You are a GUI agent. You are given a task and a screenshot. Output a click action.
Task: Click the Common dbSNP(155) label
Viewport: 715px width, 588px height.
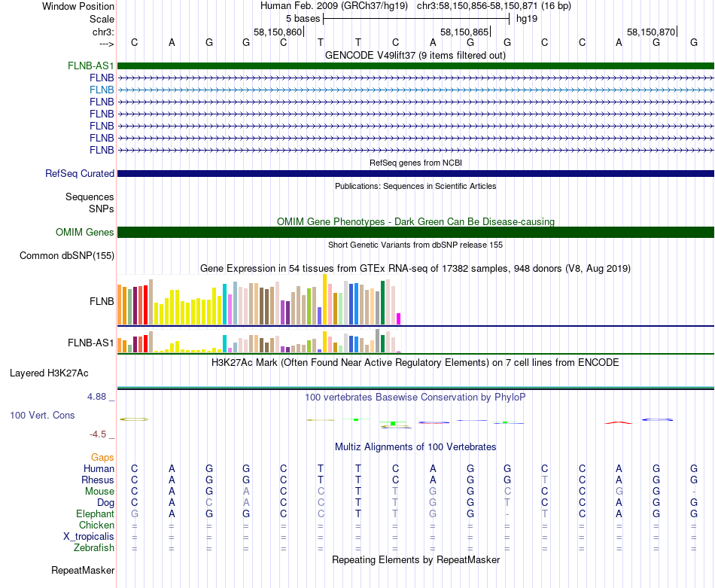tap(66, 255)
